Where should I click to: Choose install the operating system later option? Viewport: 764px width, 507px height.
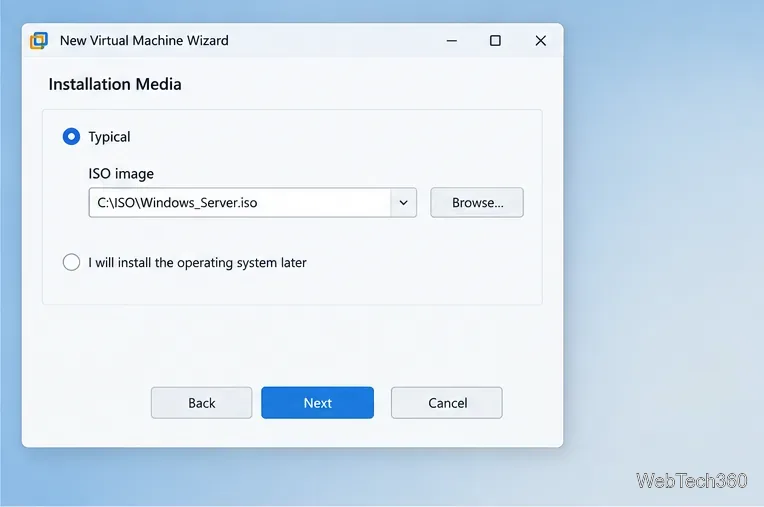click(x=71, y=262)
